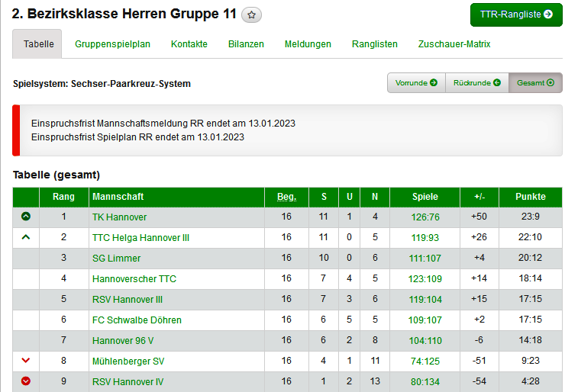This screenshot has width=565, height=392.
Task: Click the star favorite icon beside the title
Action: coord(251,15)
